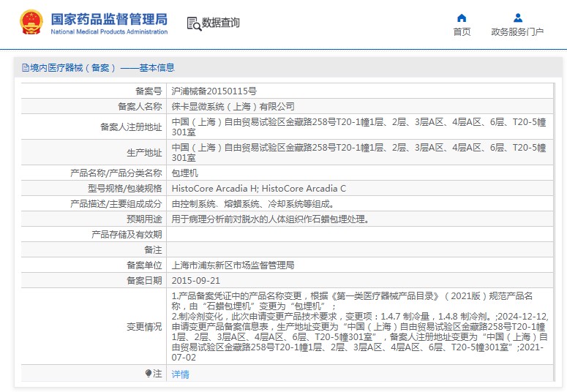Open the 政务服务门户 text label
Screen dimensions: 567x392
pyautogui.click(x=517, y=32)
